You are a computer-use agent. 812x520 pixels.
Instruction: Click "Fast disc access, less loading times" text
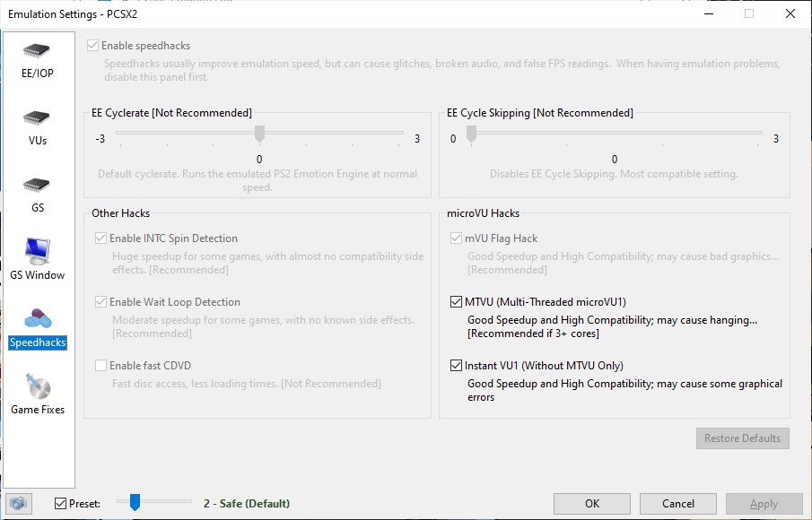[x=247, y=384]
